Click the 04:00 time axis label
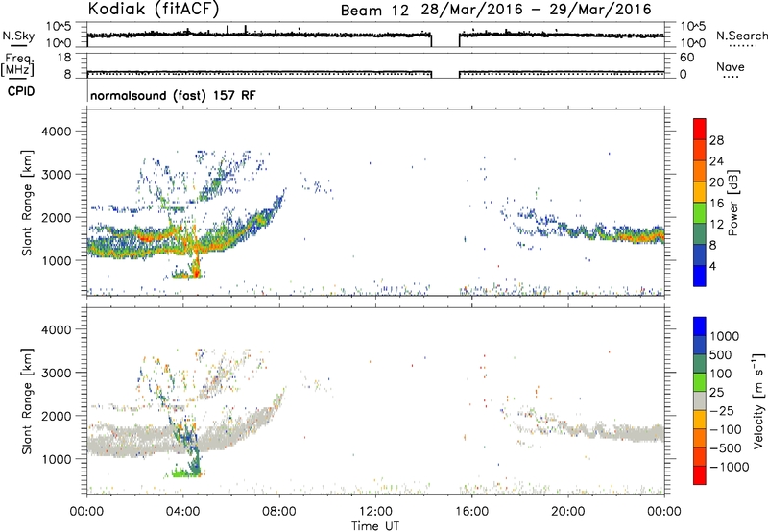 point(183,512)
